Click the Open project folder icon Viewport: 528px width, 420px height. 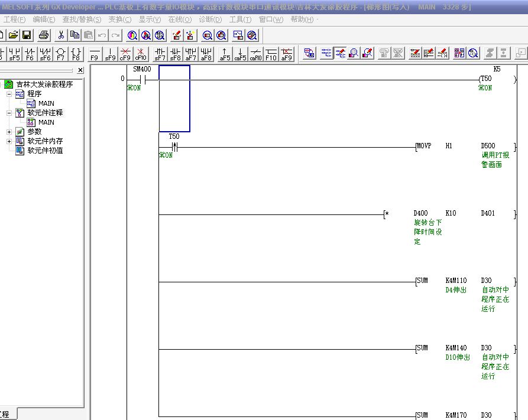[x=13, y=35]
